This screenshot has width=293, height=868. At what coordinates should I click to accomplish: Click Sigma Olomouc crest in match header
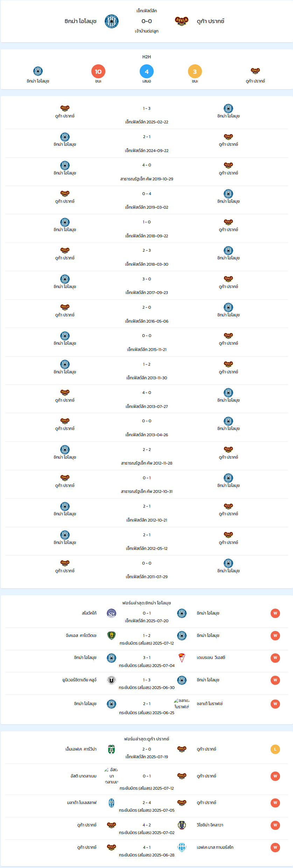[x=112, y=21]
